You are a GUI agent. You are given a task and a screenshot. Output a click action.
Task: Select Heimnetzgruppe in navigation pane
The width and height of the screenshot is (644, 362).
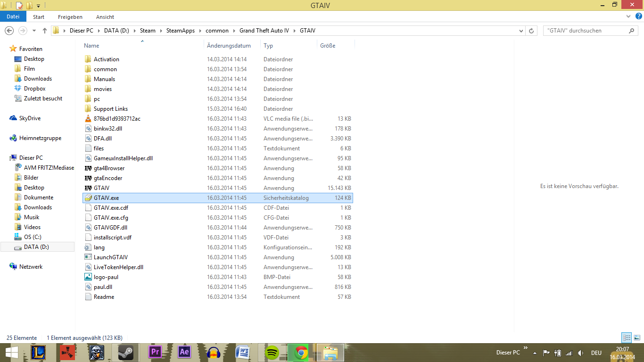[40, 138]
